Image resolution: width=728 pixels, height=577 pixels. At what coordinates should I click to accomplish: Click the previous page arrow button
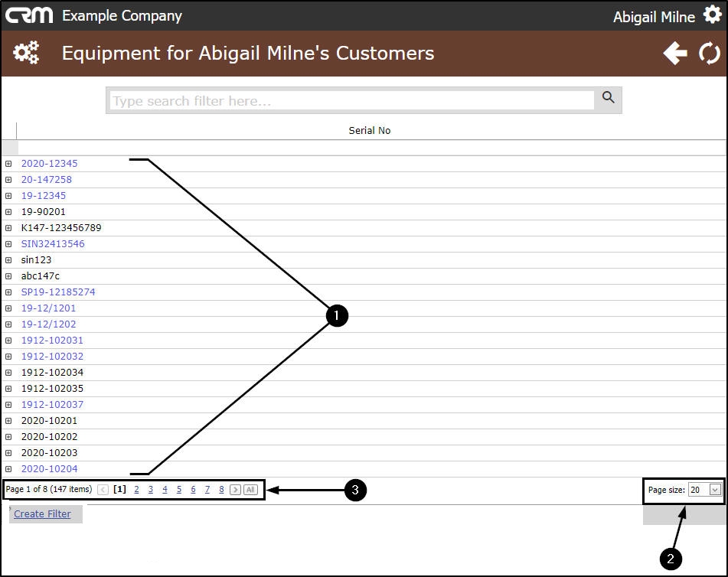click(103, 490)
